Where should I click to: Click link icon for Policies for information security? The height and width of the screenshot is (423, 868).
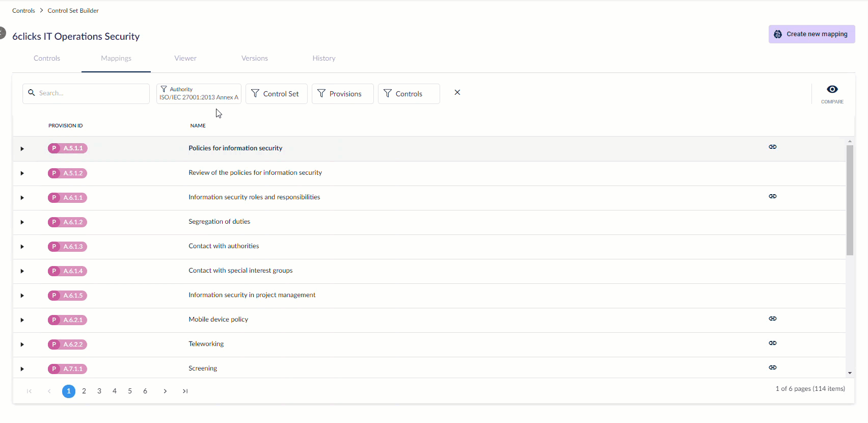(772, 147)
